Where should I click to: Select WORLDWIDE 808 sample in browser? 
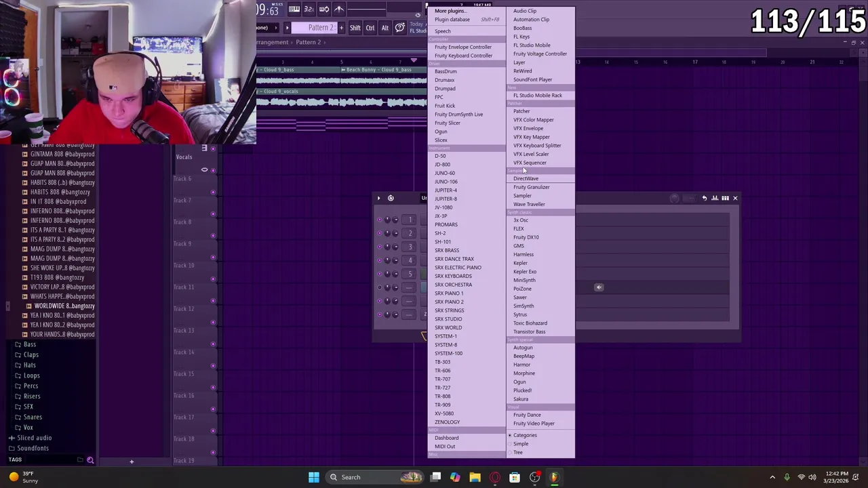(x=64, y=306)
